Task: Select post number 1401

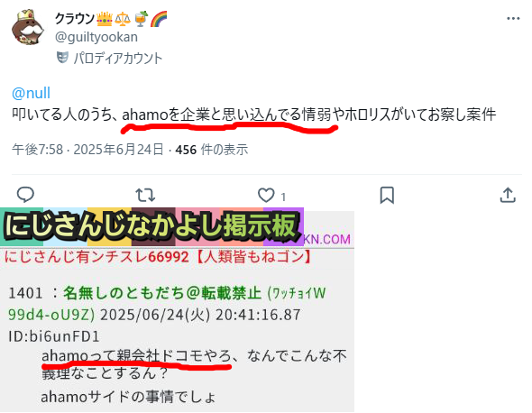Action: [x=25, y=293]
